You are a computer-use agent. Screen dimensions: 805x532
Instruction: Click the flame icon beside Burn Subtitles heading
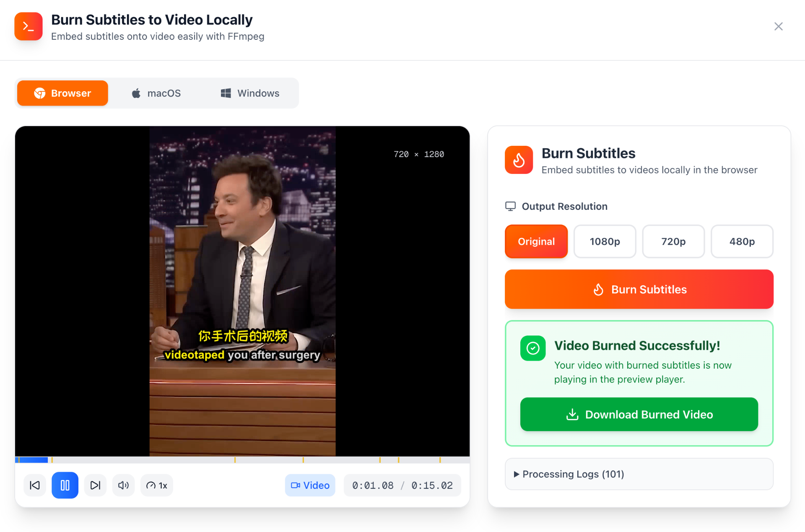pyautogui.click(x=519, y=160)
